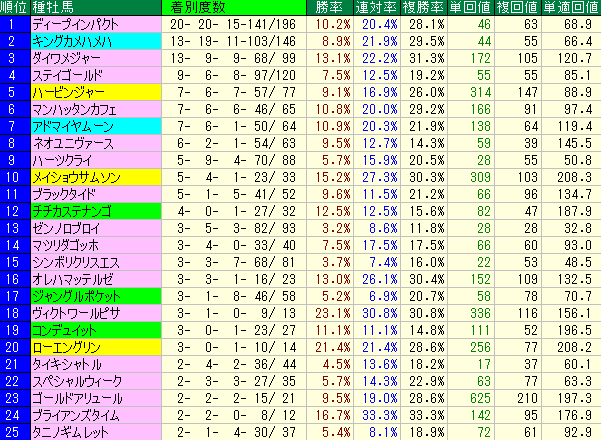
Task: Select sire マツリダゴッホ
Action: (96, 245)
